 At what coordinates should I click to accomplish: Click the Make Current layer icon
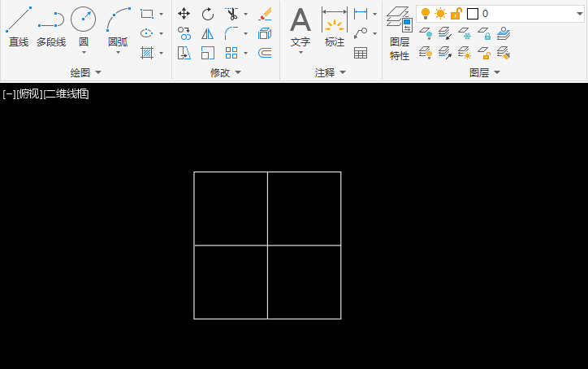click(504, 33)
